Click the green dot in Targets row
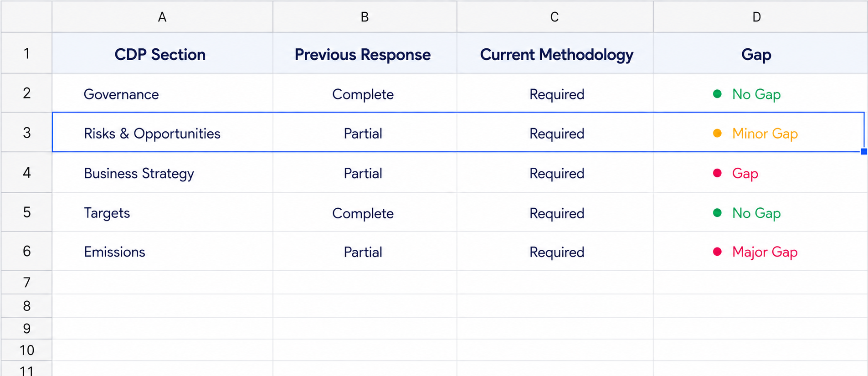 [x=717, y=212]
